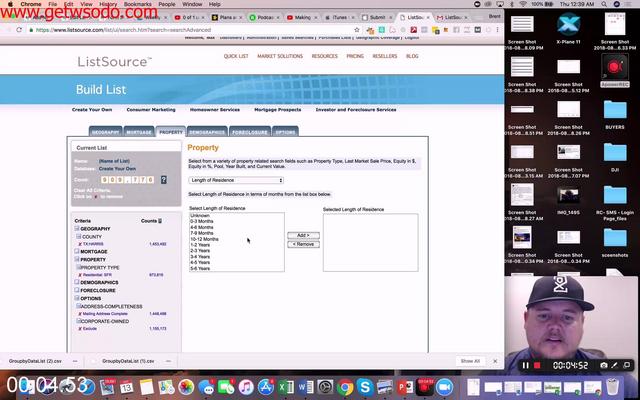The width and height of the screenshot is (640, 400).
Task: Open Skype from the Dock
Action: pos(365,387)
